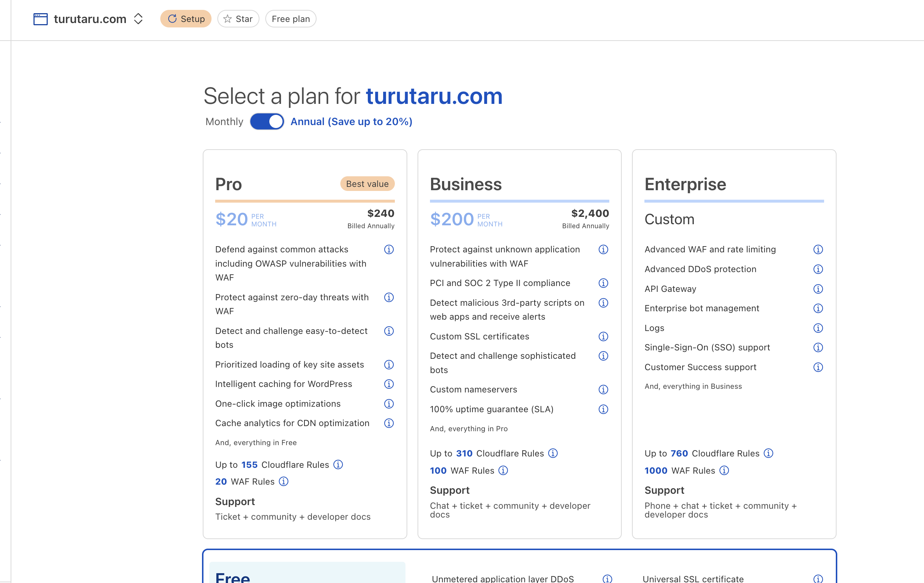924x583 pixels.
Task: Info icon for One-click image optimizations
Action: tap(389, 404)
